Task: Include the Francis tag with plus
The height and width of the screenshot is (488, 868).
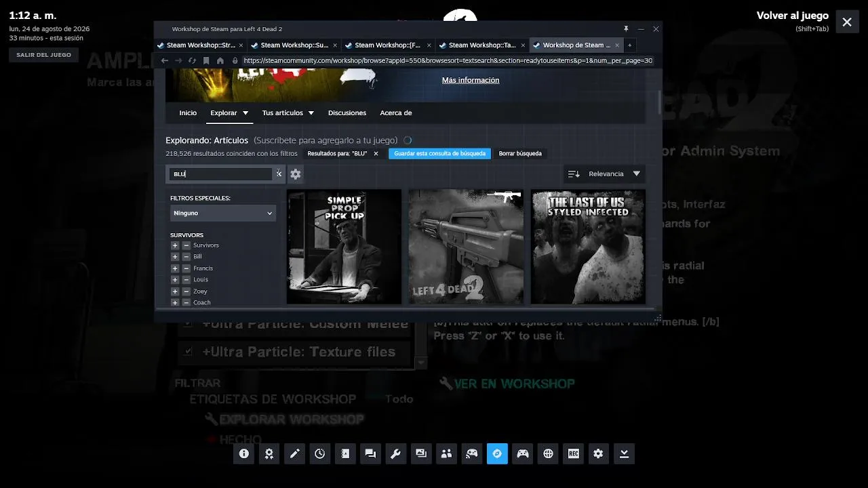Action: (175, 268)
